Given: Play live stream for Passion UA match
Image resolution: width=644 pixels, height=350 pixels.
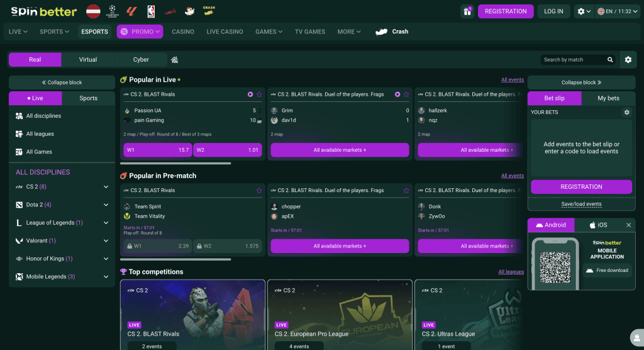Looking at the screenshot, I should (250, 94).
